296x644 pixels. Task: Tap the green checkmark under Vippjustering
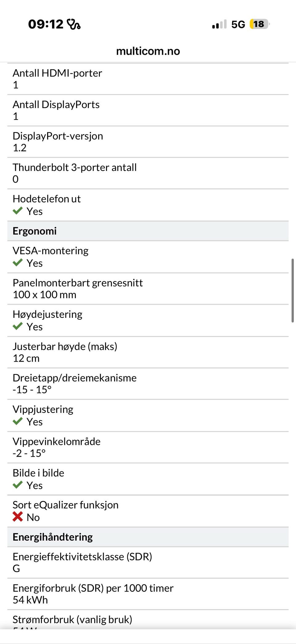(18, 421)
